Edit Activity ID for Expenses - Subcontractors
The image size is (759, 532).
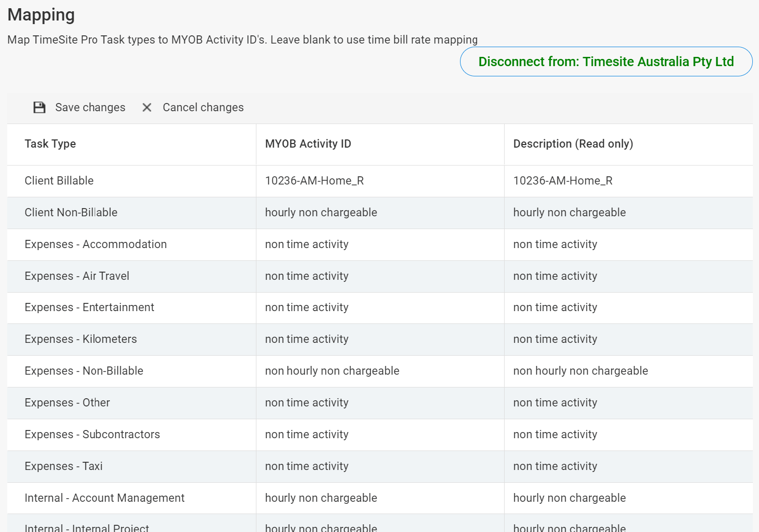tap(379, 435)
